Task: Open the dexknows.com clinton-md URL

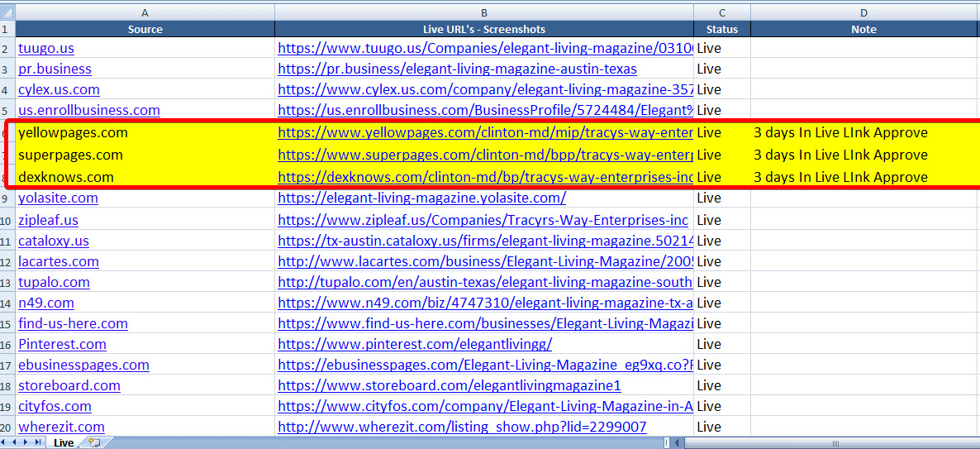Action: click(485, 177)
